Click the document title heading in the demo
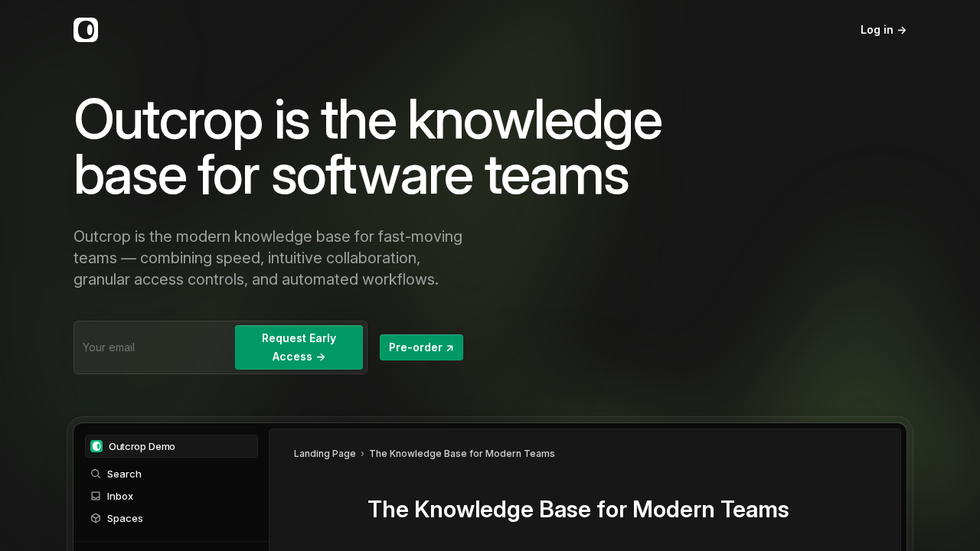This screenshot has width=980, height=551. (x=578, y=510)
